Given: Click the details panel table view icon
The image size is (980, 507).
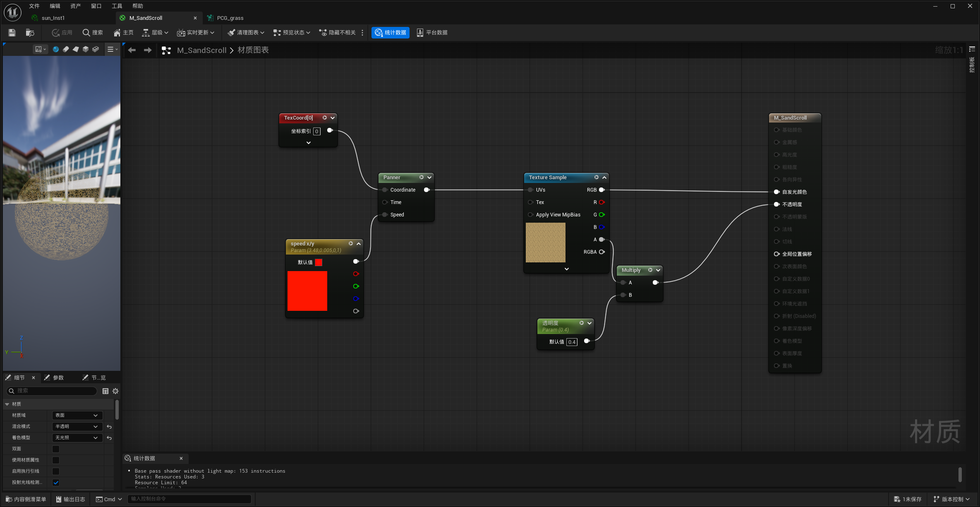Looking at the screenshot, I should [105, 391].
